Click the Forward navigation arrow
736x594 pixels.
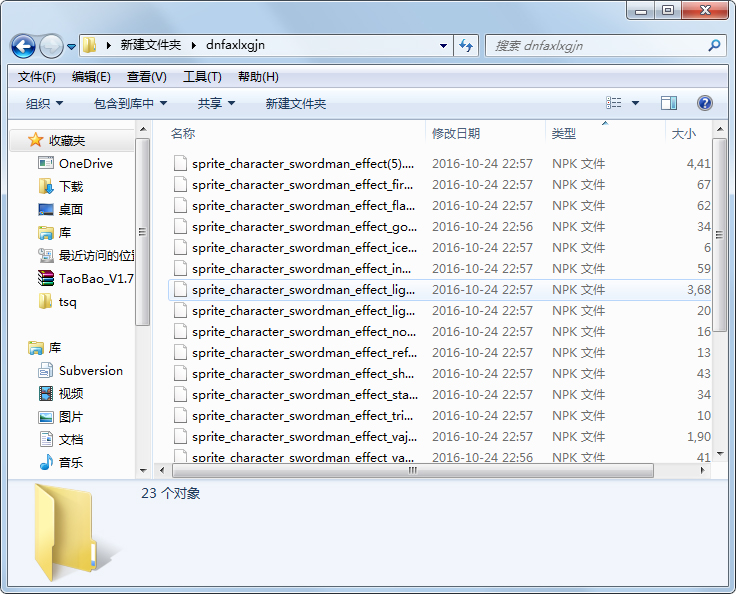51,46
